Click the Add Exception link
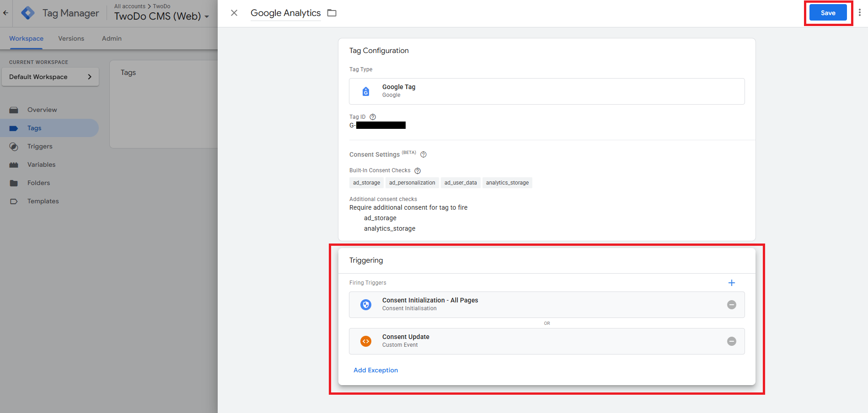 pyautogui.click(x=375, y=370)
